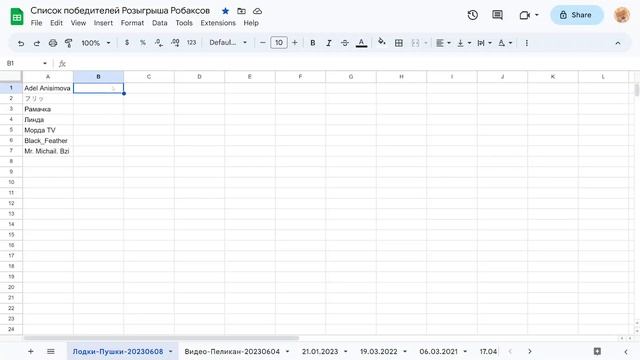The height and width of the screenshot is (360, 640).
Task: Open the comments icon
Action: tap(497, 15)
